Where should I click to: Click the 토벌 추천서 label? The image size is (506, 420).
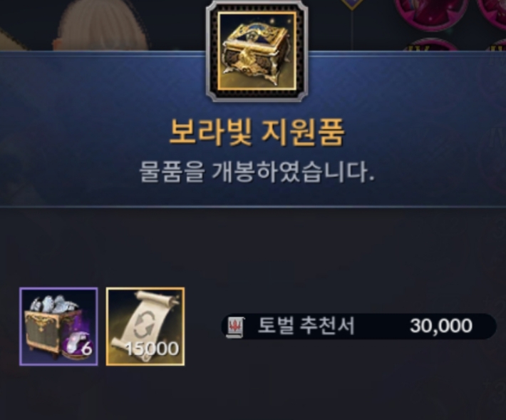pos(306,326)
